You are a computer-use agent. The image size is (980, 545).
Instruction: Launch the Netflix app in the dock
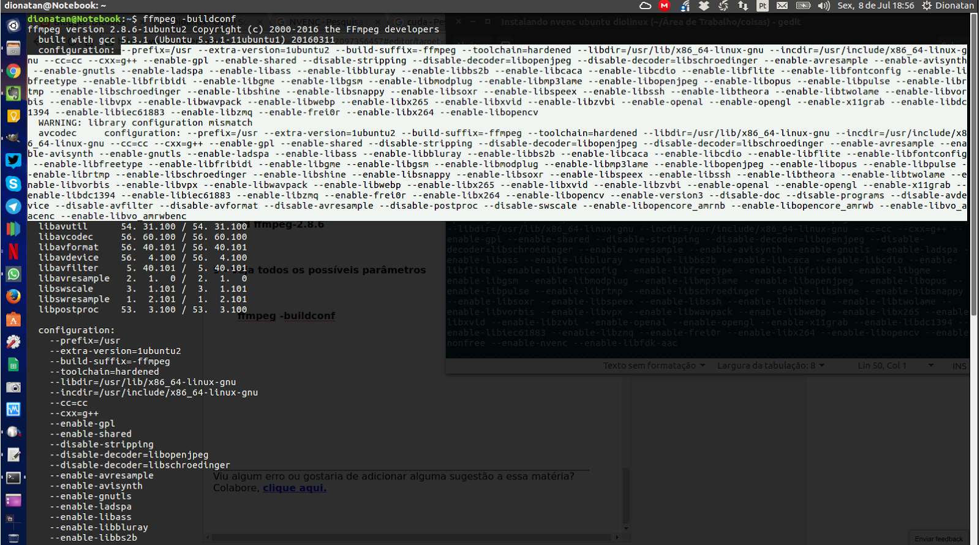[13, 251]
